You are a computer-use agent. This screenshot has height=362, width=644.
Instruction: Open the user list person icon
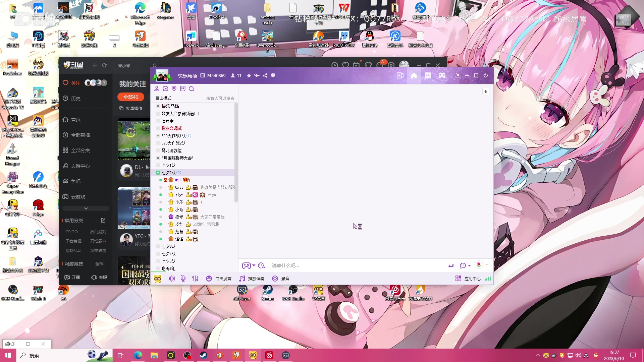click(x=157, y=89)
